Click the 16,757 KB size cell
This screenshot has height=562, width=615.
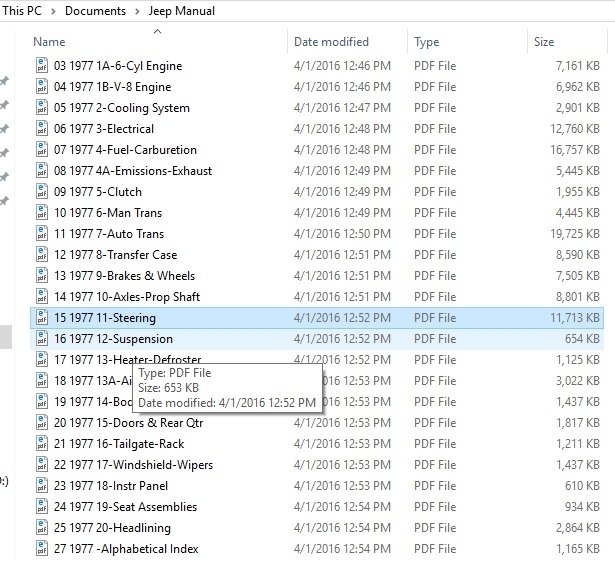click(575, 149)
